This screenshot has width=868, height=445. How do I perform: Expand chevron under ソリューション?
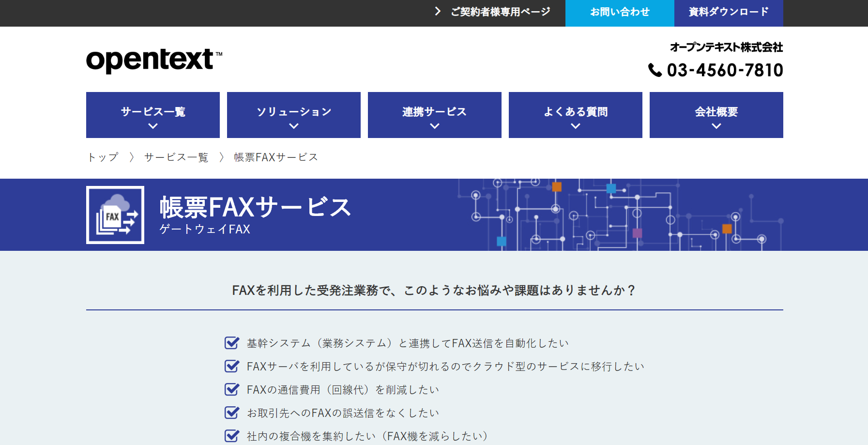tap(294, 126)
